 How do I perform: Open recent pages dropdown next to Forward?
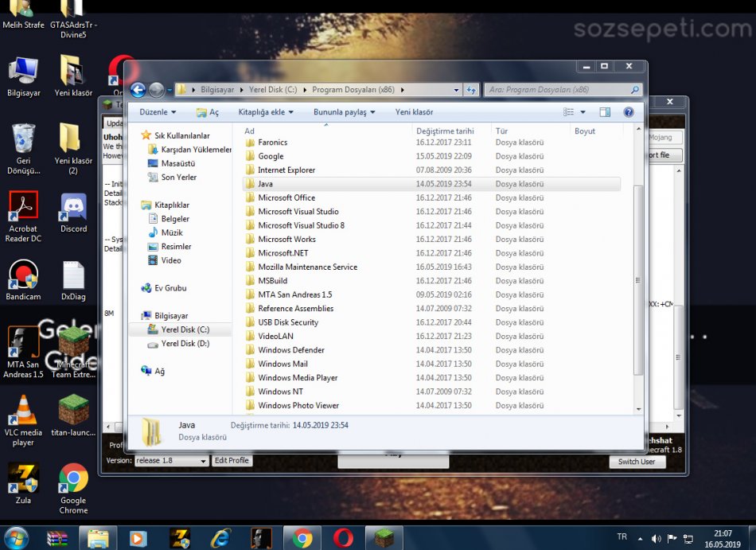click(170, 90)
